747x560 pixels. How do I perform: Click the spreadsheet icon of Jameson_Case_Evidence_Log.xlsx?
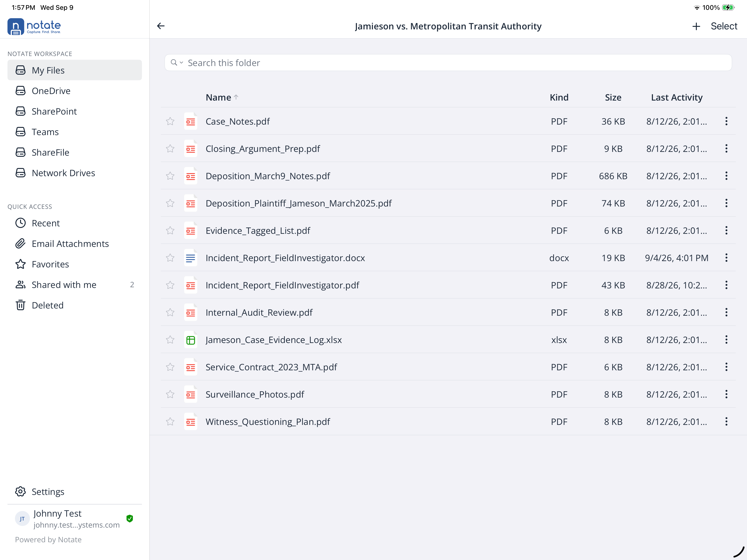coord(190,340)
